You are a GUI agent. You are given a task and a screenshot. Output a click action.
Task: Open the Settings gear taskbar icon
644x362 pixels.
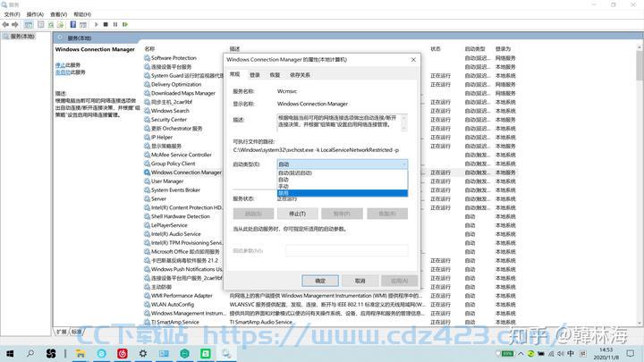143,353
